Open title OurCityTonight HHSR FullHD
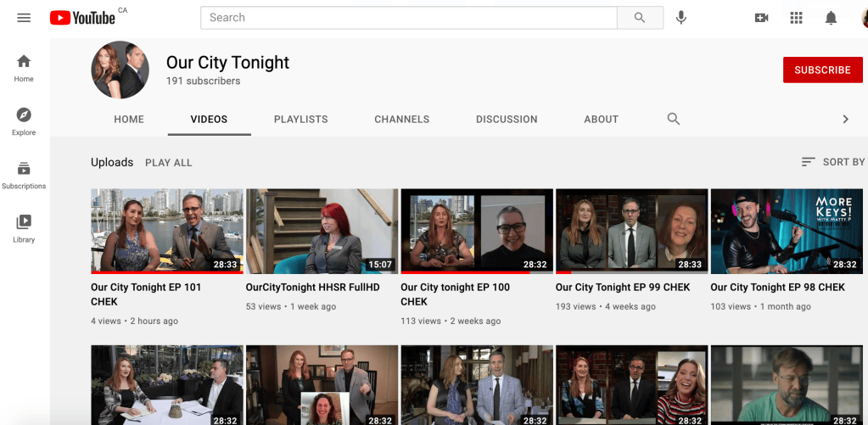 [313, 288]
